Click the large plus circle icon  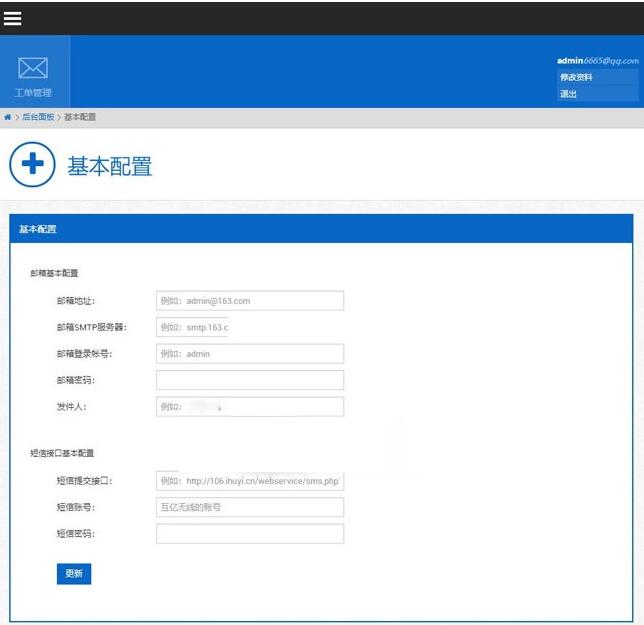(32, 164)
